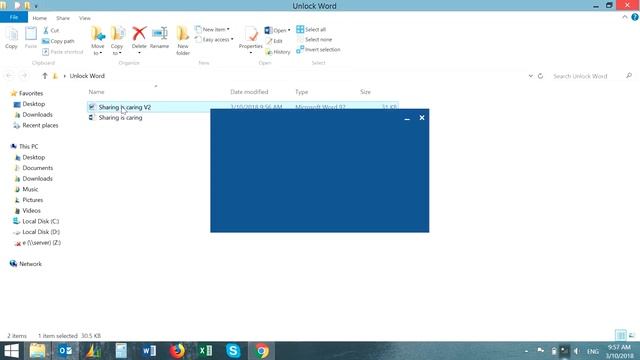Viewport: 640px width, 360px height.
Task: Open Network in navigation pane
Action: 30,264
